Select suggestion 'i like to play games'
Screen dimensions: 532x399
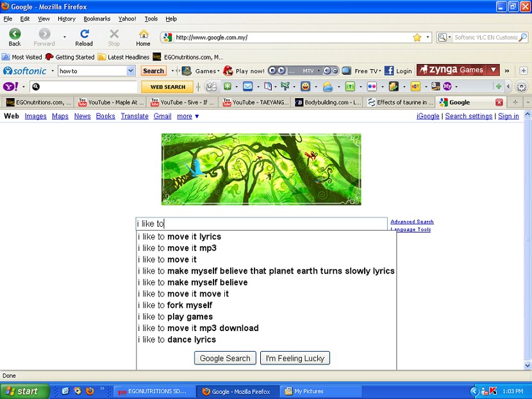pos(267,316)
